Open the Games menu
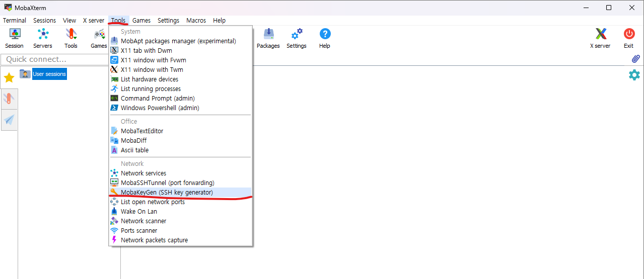Image resolution: width=644 pixels, height=279 pixels. [x=141, y=21]
